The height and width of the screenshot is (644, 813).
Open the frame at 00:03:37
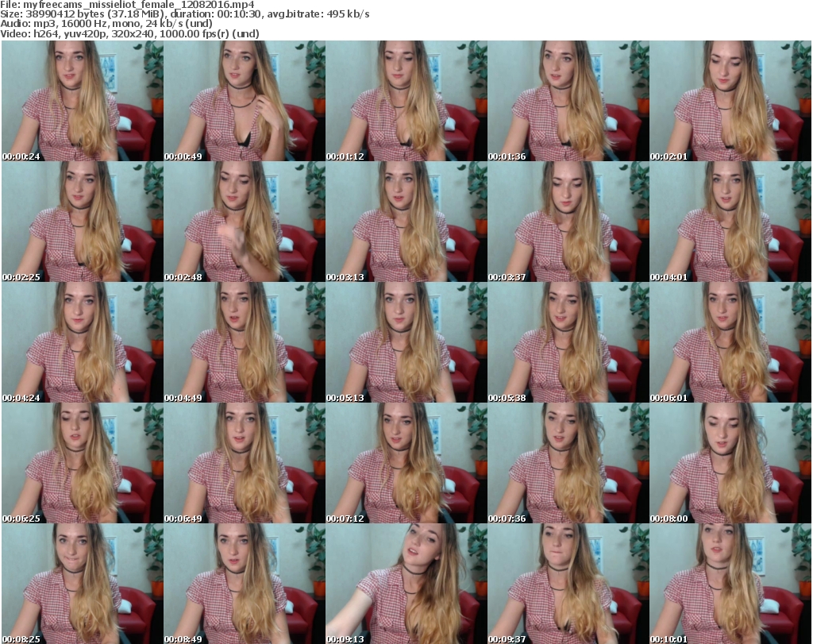coord(568,222)
